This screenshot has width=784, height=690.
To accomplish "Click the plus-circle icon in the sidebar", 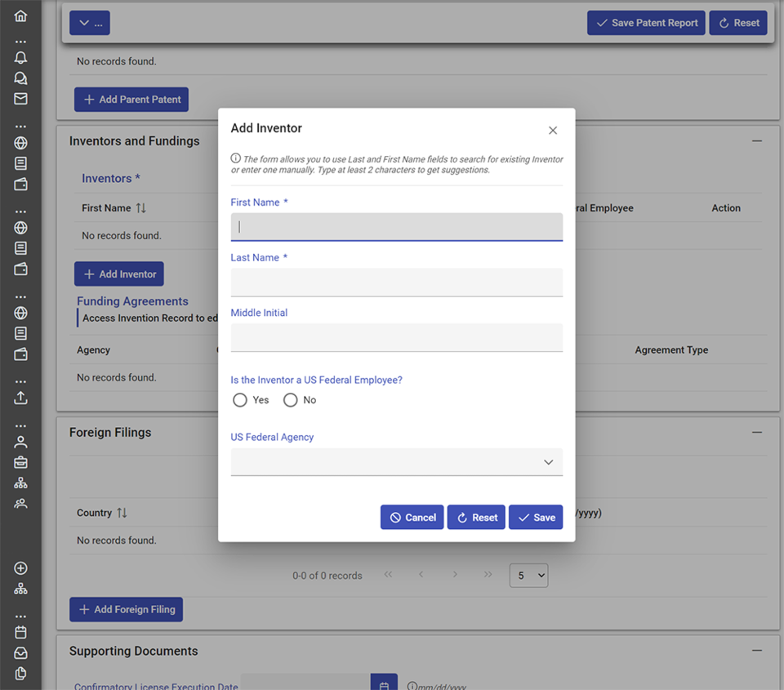I will (20, 568).
